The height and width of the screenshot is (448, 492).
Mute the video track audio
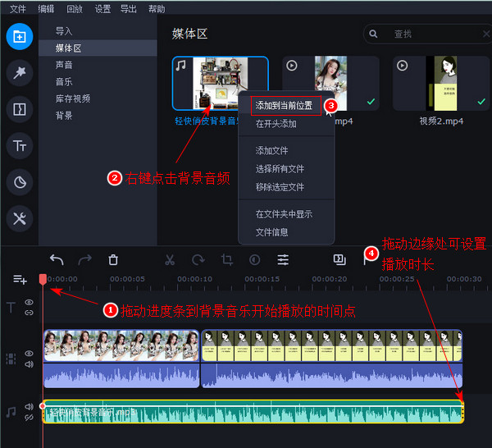click(x=29, y=364)
